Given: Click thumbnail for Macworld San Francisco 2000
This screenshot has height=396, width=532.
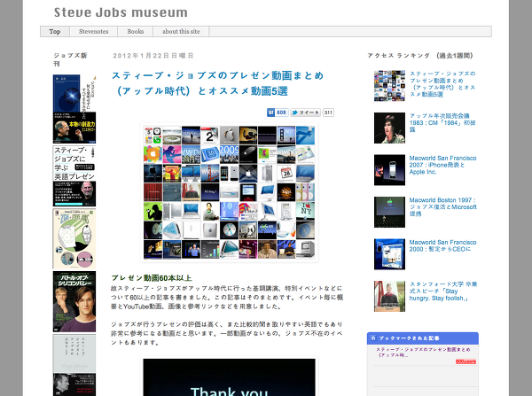Looking at the screenshot, I should [389, 254].
